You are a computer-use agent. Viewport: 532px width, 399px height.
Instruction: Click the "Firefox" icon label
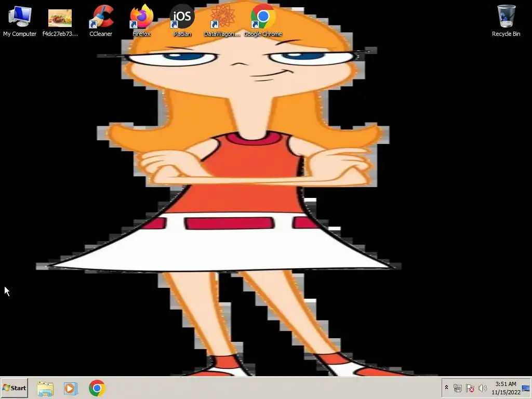point(141,34)
